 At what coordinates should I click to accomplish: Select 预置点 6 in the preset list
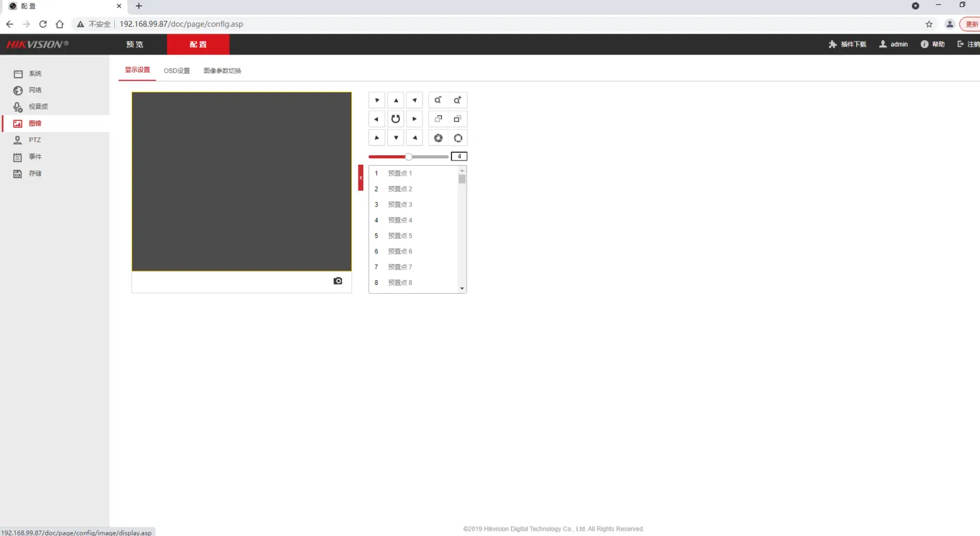point(414,251)
